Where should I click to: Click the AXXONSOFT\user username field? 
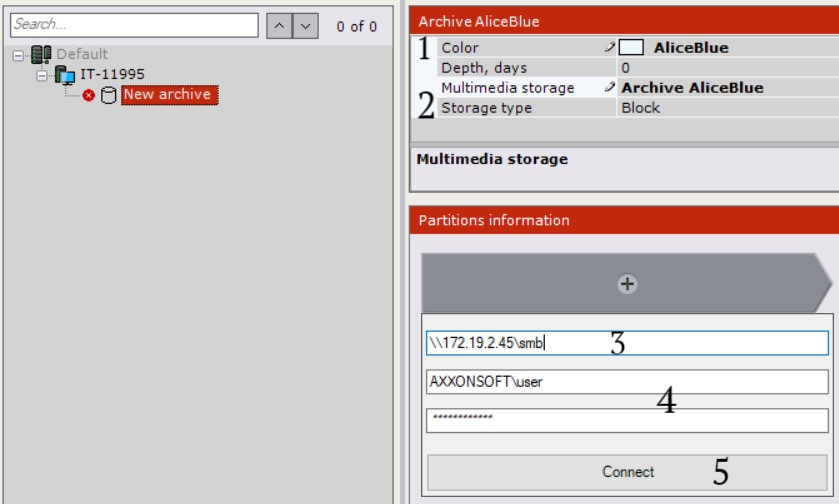tap(627, 381)
